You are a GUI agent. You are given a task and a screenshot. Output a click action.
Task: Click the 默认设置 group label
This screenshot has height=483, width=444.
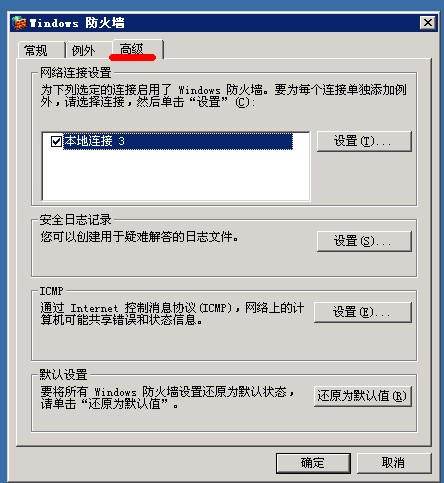(x=63, y=374)
